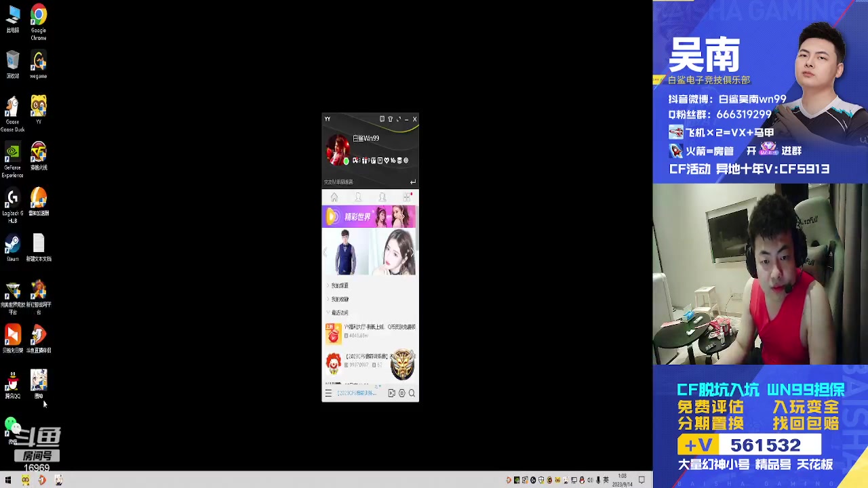Viewport: 868px width, 488px height.
Task: Click the YY logo in the title bar
Action: point(328,119)
